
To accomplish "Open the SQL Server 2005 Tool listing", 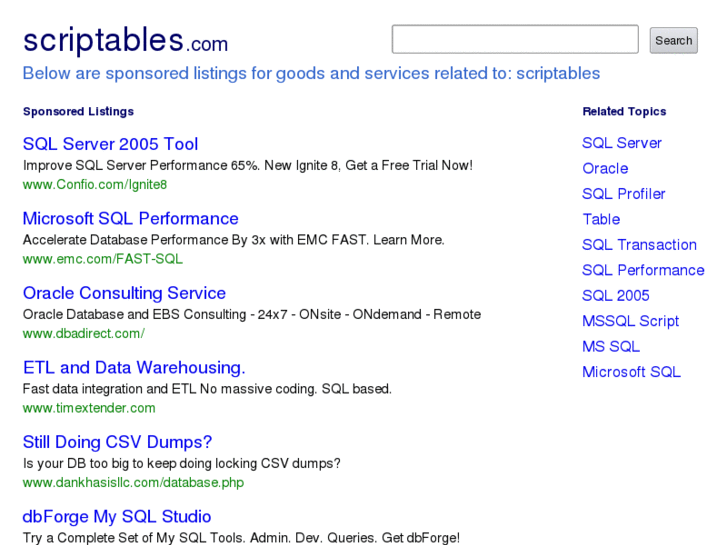I will [110, 144].
